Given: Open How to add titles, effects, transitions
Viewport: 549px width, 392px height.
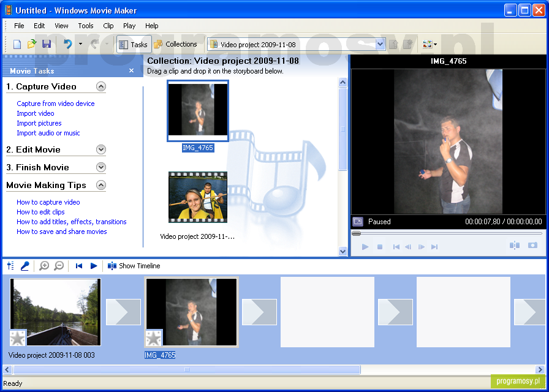Looking at the screenshot, I should [72, 222].
